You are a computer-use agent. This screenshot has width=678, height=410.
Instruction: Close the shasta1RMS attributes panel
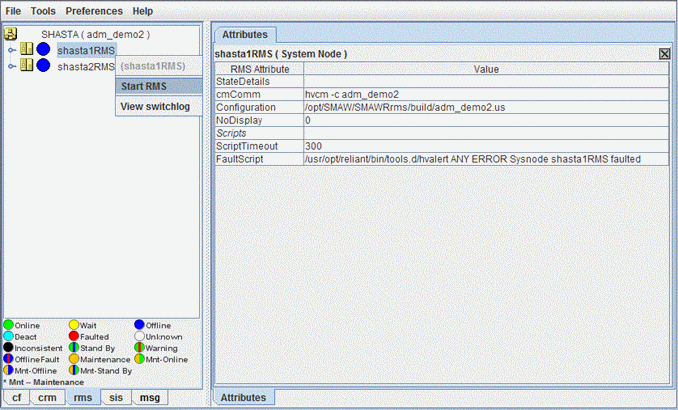(x=664, y=54)
